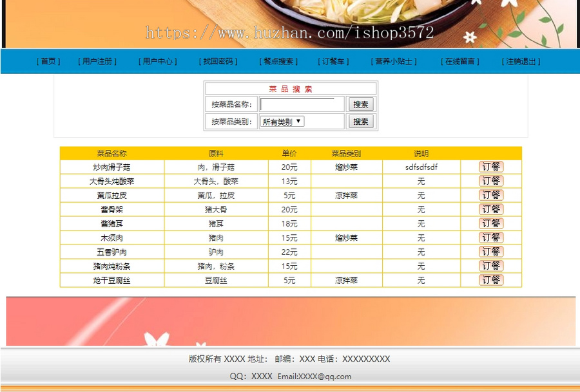
Task: Go to 用户注册 page
Action: pyautogui.click(x=97, y=61)
